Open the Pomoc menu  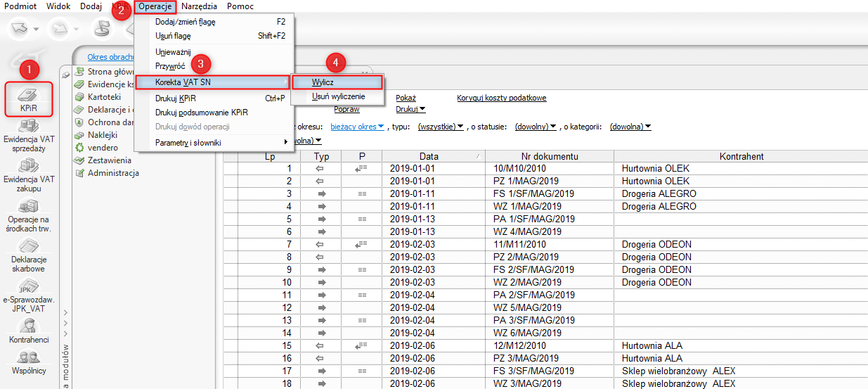click(240, 6)
